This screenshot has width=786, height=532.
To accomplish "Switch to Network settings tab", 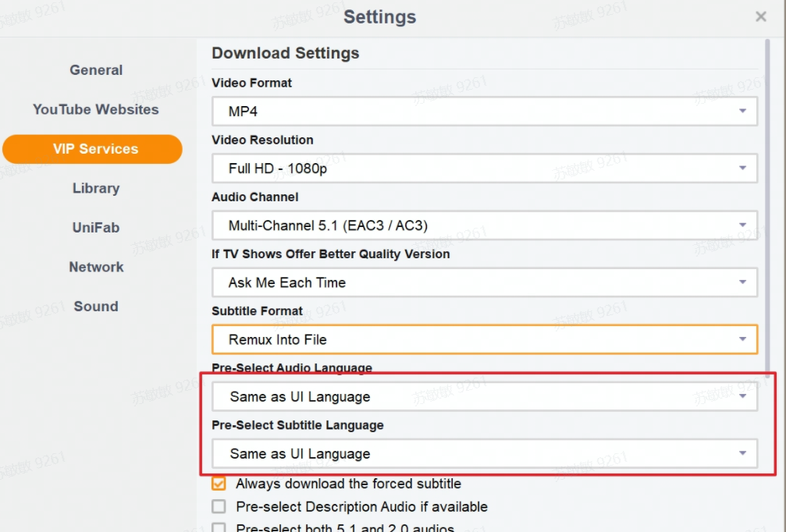I will coord(96,267).
